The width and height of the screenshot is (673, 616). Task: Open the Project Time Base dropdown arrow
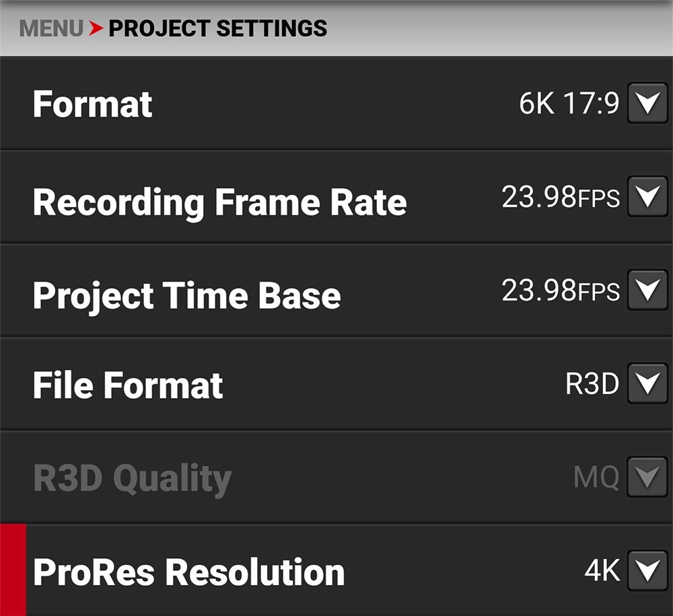pos(647,291)
